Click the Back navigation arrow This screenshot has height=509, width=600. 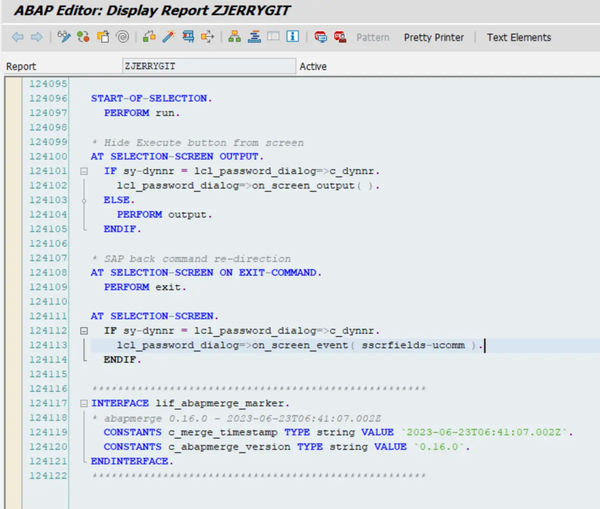(x=18, y=37)
